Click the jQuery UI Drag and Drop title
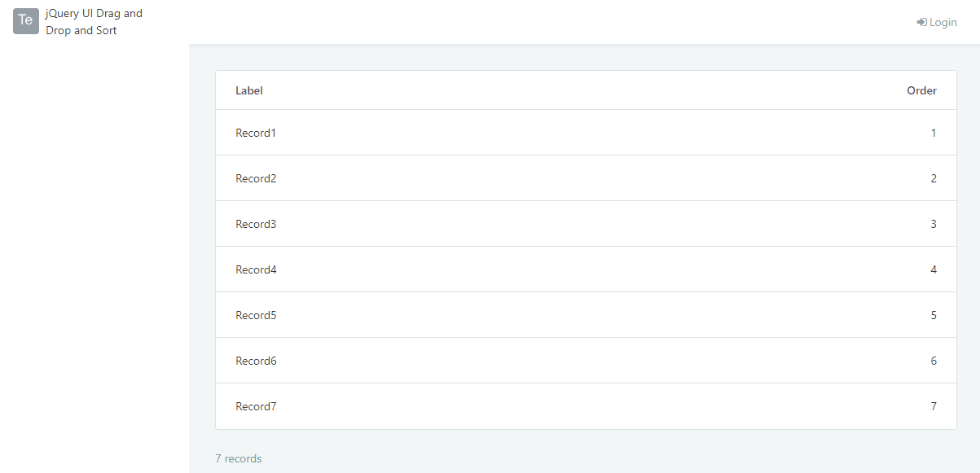This screenshot has width=980, height=473. (x=94, y=22)
